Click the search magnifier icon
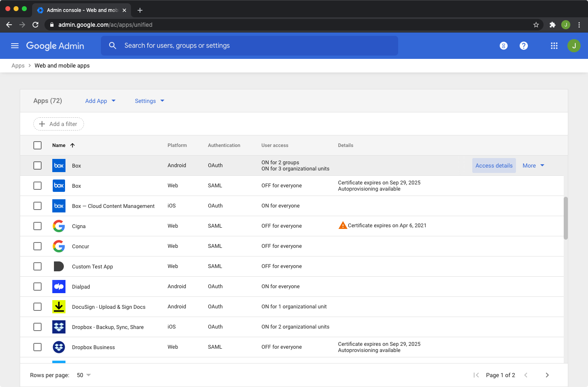 pyautogui.click(x=112, y=46)
